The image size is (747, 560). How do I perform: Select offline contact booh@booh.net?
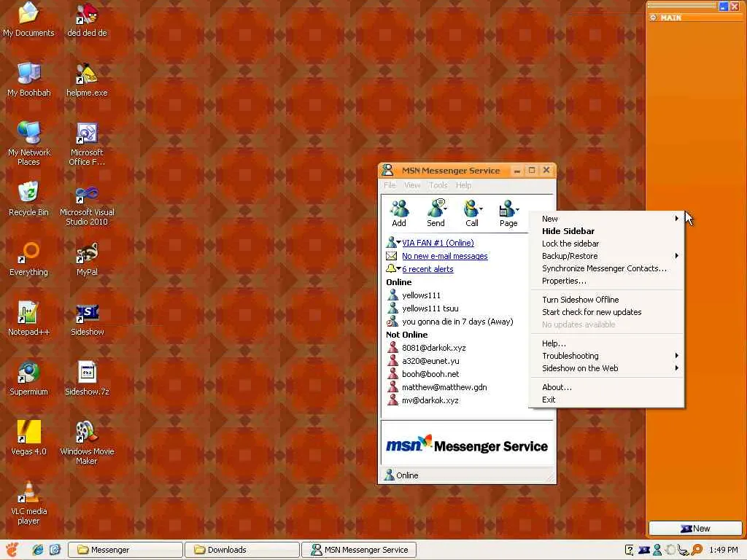pyautogui.click(x=430, y=374)
